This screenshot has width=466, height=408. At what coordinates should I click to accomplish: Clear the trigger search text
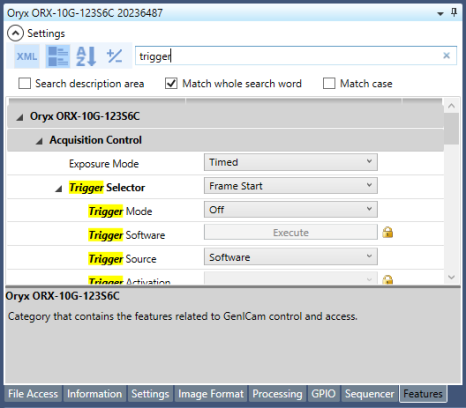(446, 56)
